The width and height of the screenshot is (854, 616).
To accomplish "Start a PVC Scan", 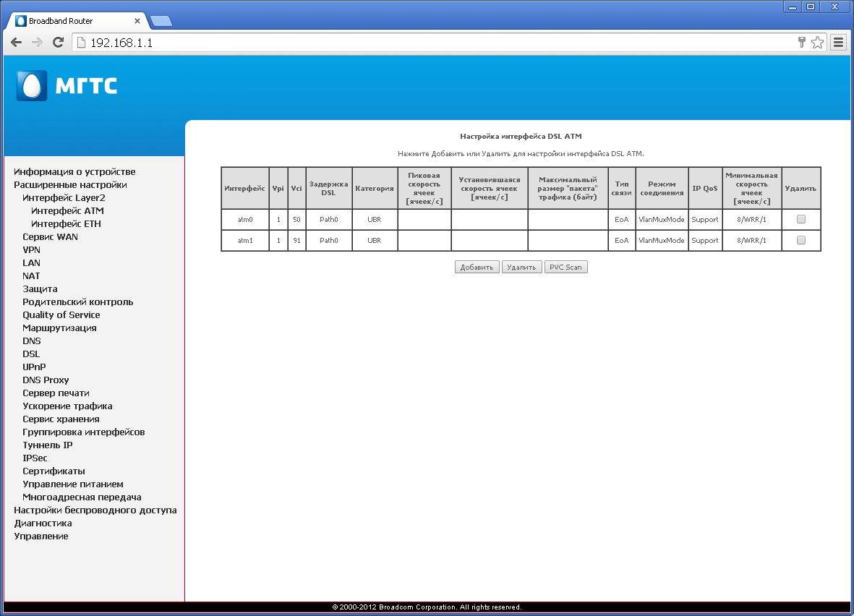I will click(565, 268).
